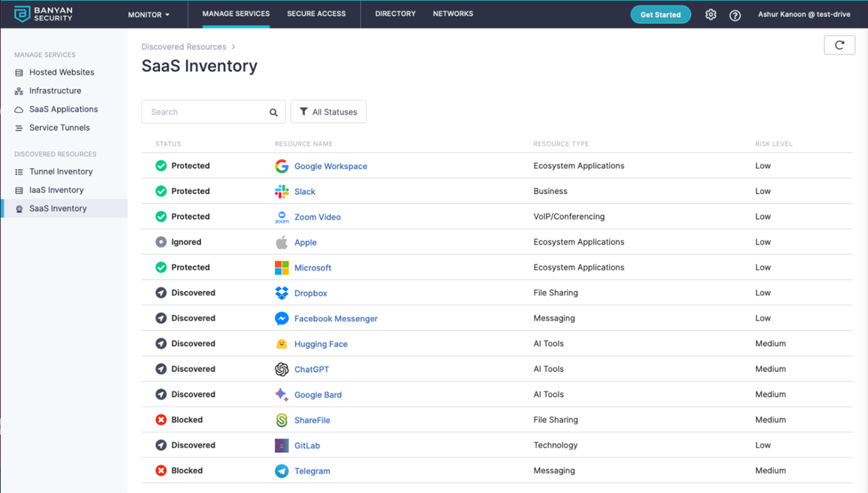The width and height of the screenshot is (868, 493).
Task: Click the Resource Type column header
Action: click(561, 144)
